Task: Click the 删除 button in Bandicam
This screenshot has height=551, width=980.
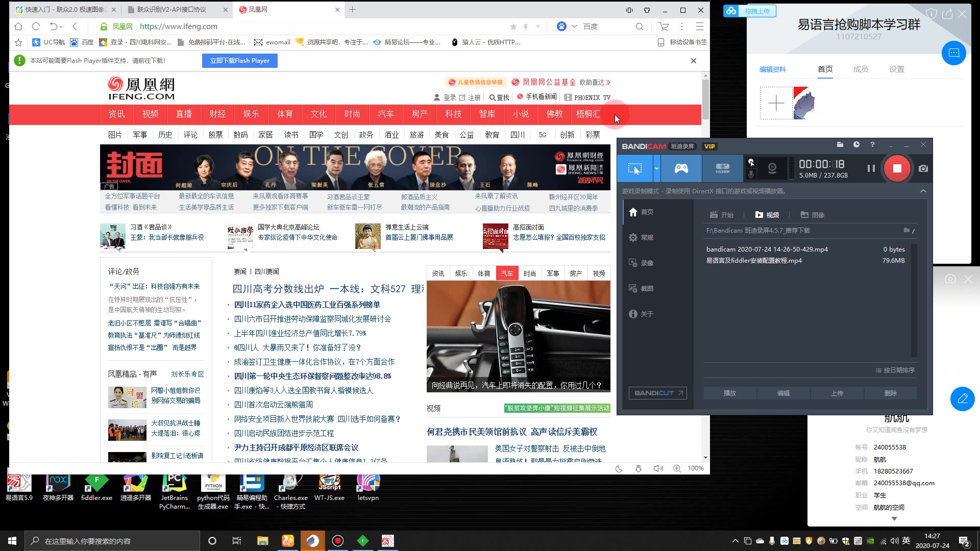Action: coord(891,393)
